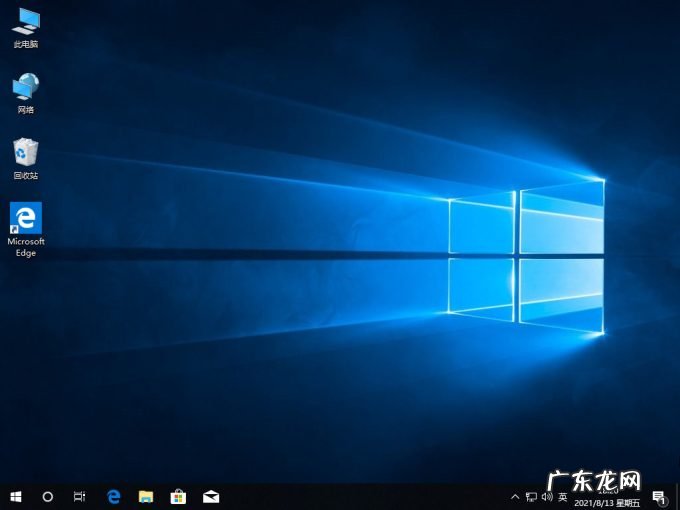Open network status in system tray

click(x=531, y=496)
